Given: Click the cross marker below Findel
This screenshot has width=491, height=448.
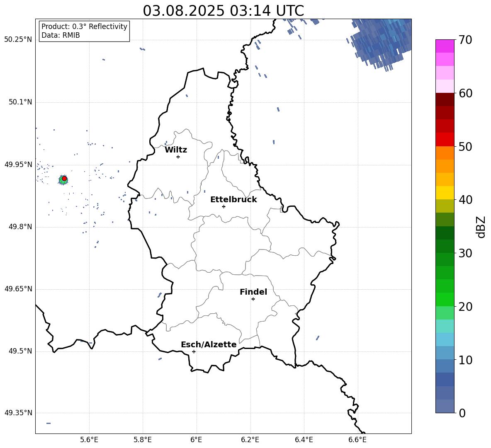Looking at the screenshot, I should pos(253,299).
